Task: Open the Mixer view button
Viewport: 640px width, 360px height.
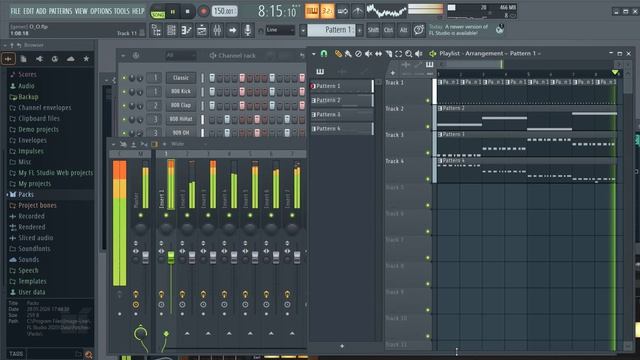Action: pyautogui.click(x=217, y=30)
